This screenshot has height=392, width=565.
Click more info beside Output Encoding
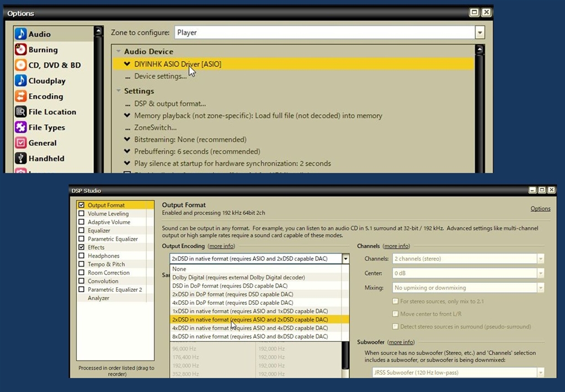point(221,246)
